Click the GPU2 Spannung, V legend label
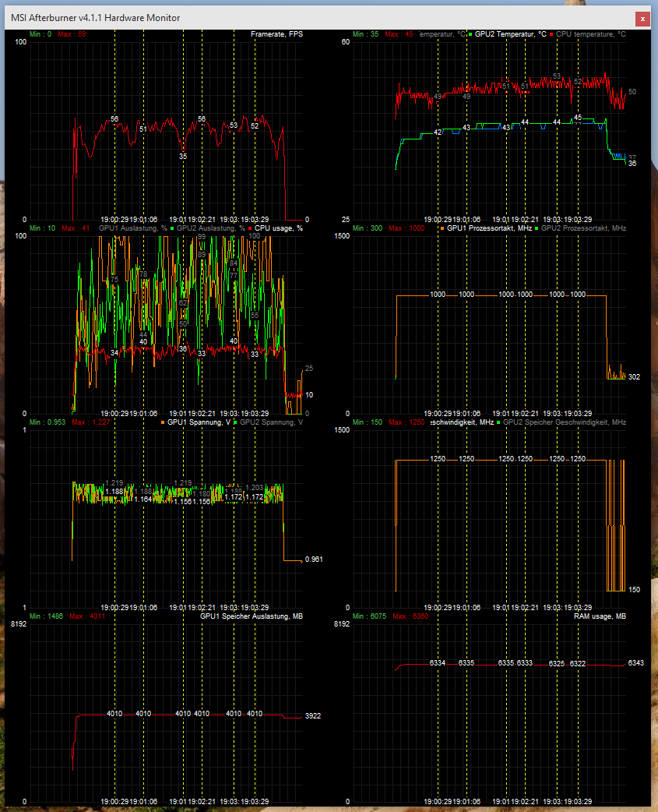Viewport: 658px width, 812px height. (271, 422)
